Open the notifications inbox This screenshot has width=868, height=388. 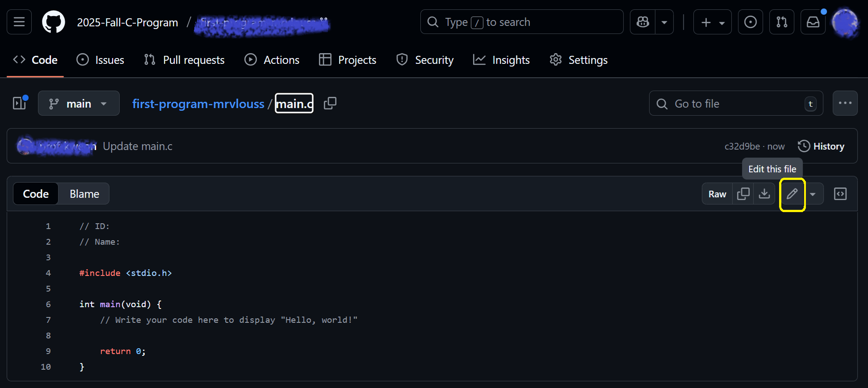pyautogui.click(x=813, y=22)
